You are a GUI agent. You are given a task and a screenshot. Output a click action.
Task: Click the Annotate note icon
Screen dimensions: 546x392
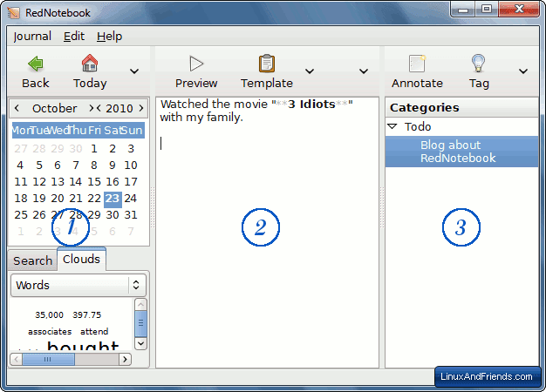[417, 64]
